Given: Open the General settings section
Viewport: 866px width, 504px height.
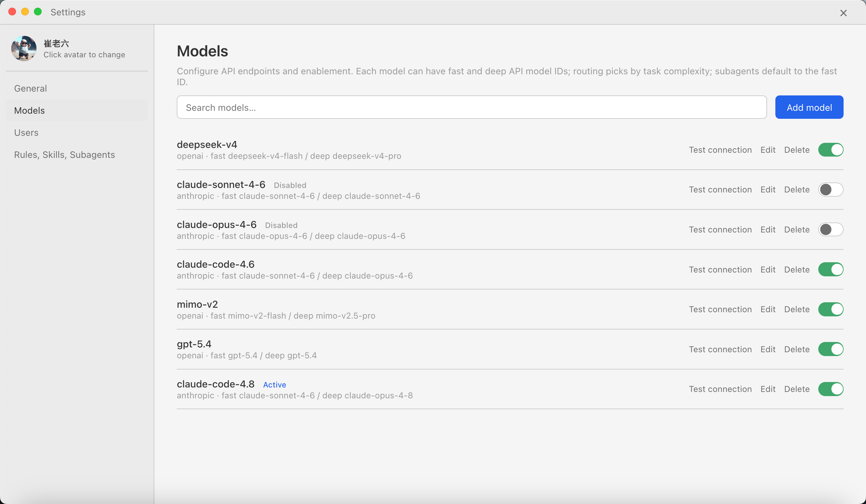Looking at the screenshot, I should click(77, 88).
